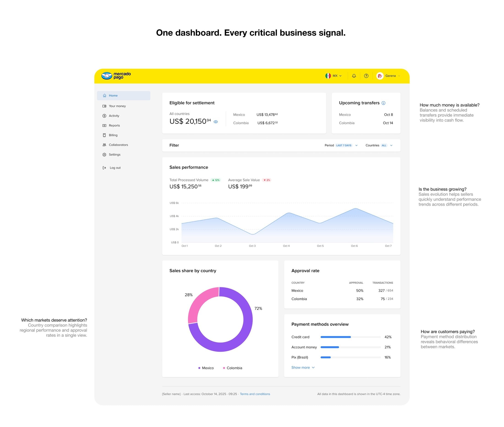Click the Account money progress bar
Image resolution: width=504 pixels, height=427 pixels.
pos(351,347)
